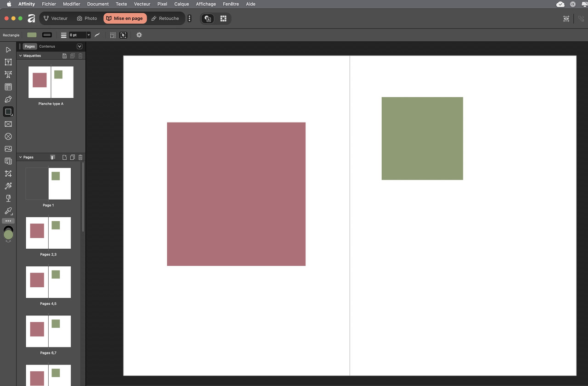Select the Vector Crop tool

[x=8, y=173]
